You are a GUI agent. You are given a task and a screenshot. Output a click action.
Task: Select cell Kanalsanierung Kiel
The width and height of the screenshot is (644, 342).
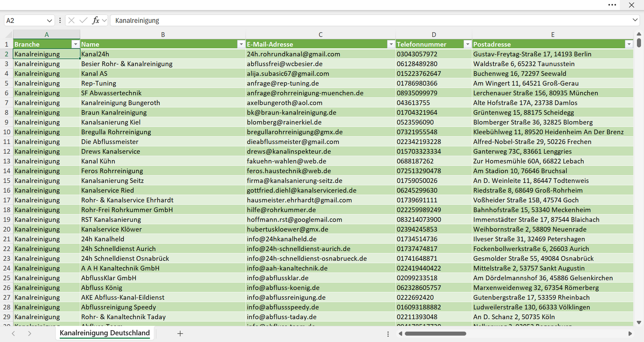tap(163, 122)
